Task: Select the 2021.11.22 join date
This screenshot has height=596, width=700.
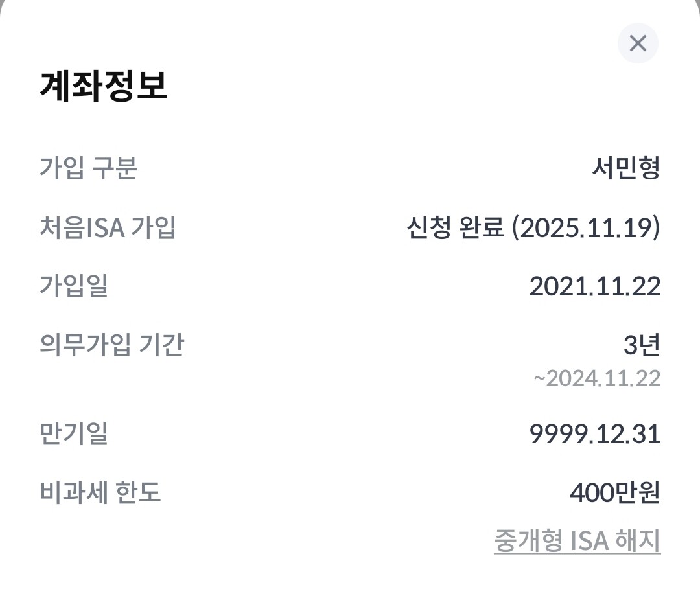Action: point(594,286)
